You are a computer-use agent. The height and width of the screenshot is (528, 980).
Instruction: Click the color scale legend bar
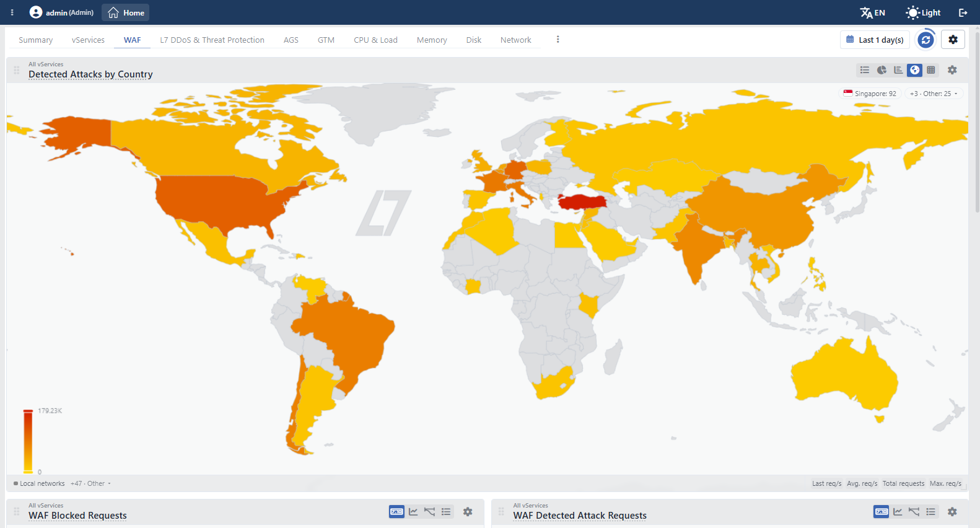(x=28, y=441)
